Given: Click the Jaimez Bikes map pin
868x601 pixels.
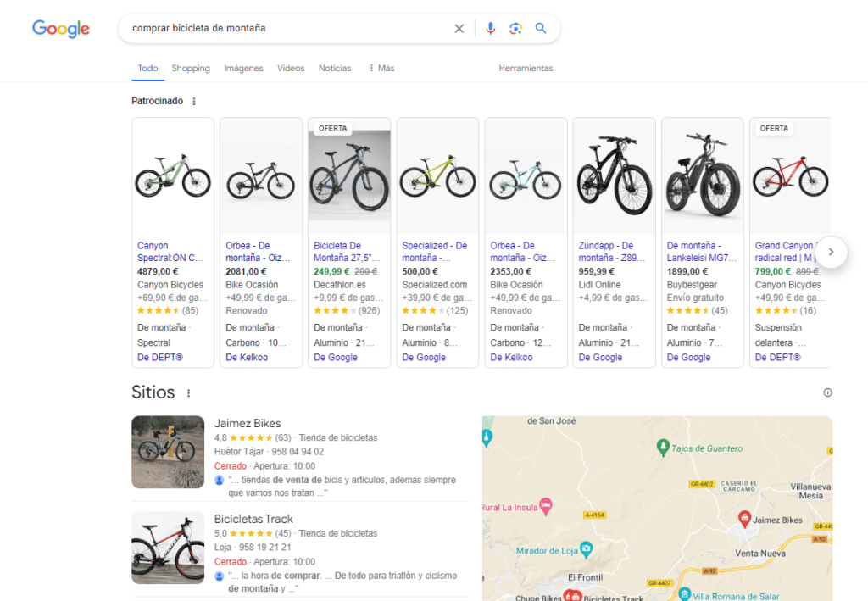Looking at the screenshot, I should coord(744,519).
